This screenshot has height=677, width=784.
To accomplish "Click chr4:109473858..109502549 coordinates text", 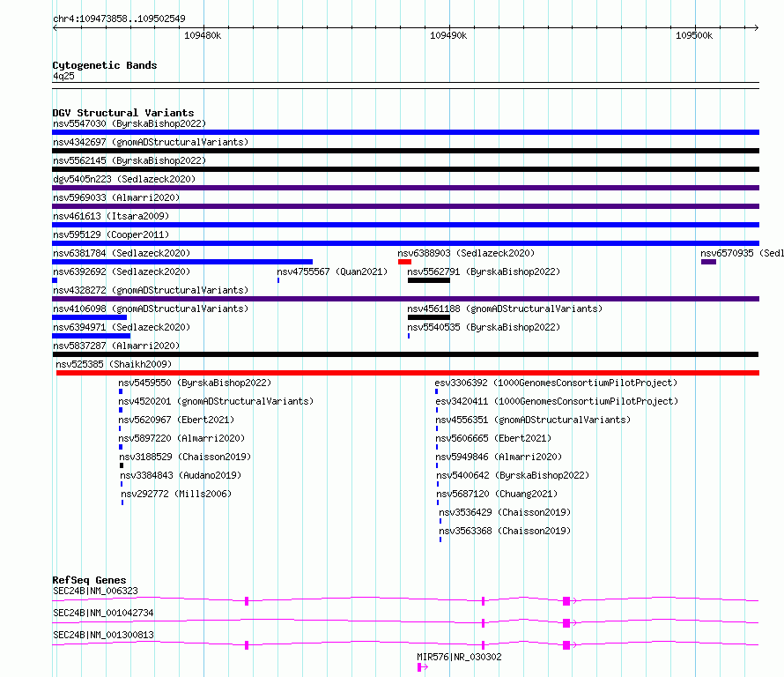I will [119, 19].
